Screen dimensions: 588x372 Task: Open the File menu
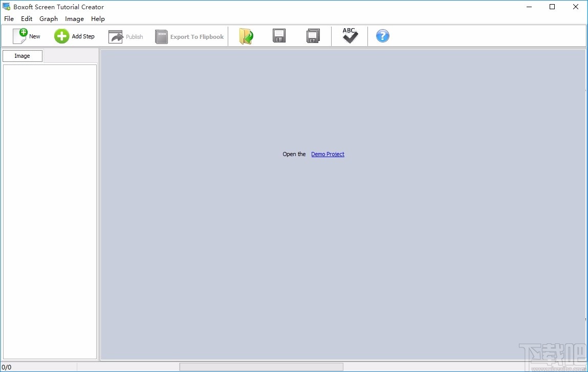point(8,18)
